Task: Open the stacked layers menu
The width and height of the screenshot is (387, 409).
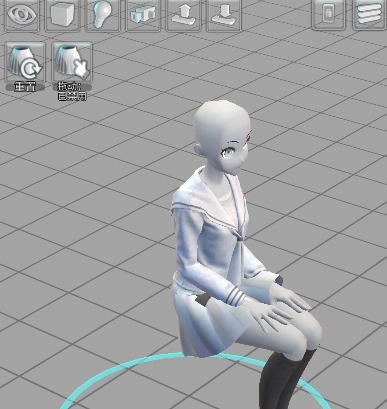Action: [x=370, y=14]
